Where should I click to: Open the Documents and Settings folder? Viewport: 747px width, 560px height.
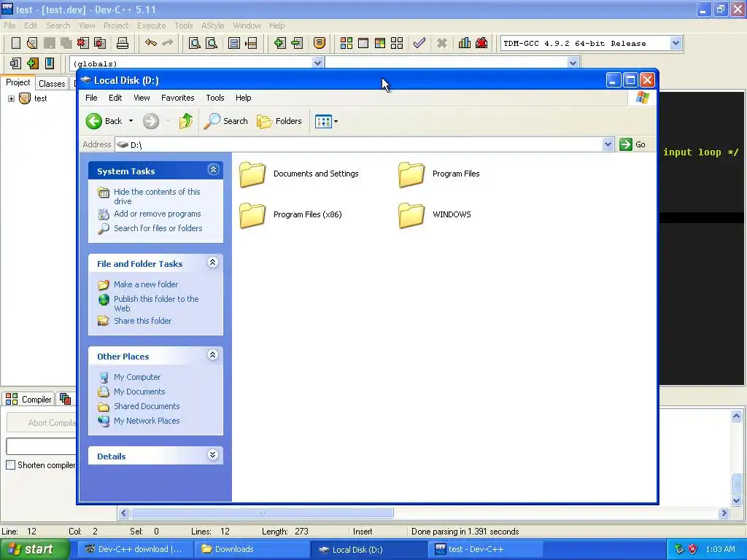pyautogui.click(x=299, y=174)
